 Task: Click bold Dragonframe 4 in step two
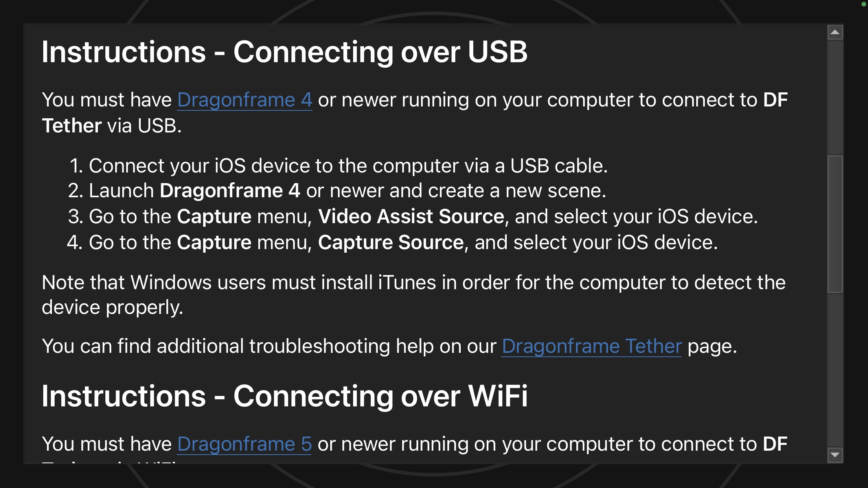pos(230,191)
